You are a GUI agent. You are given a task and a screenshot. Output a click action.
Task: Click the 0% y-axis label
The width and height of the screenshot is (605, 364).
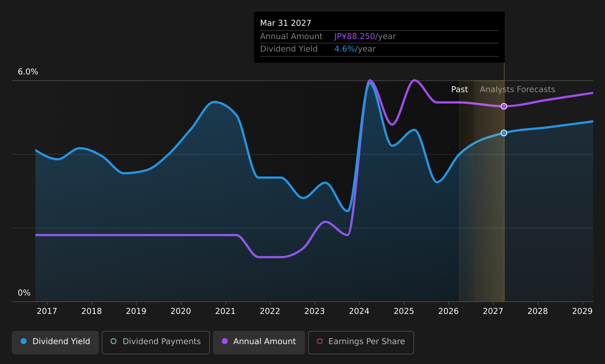pos(24,293)
